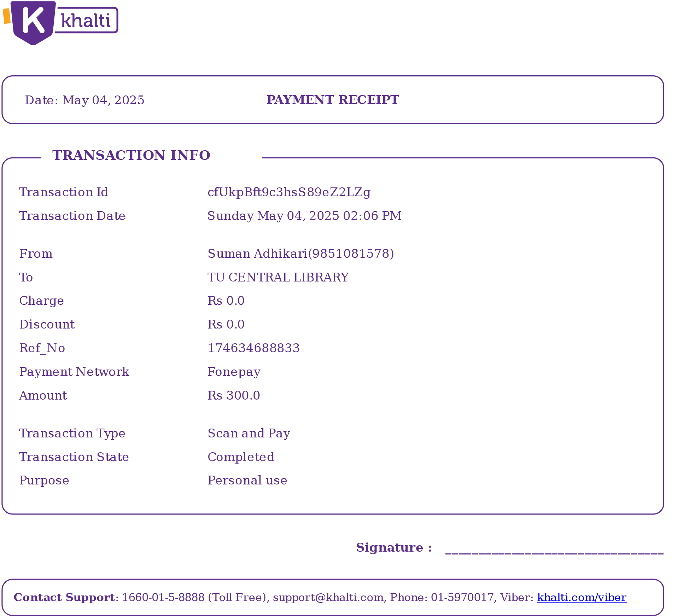Click the Khalti logo
The width and height of the screenshot is (695, 616).
click(60, 23)
